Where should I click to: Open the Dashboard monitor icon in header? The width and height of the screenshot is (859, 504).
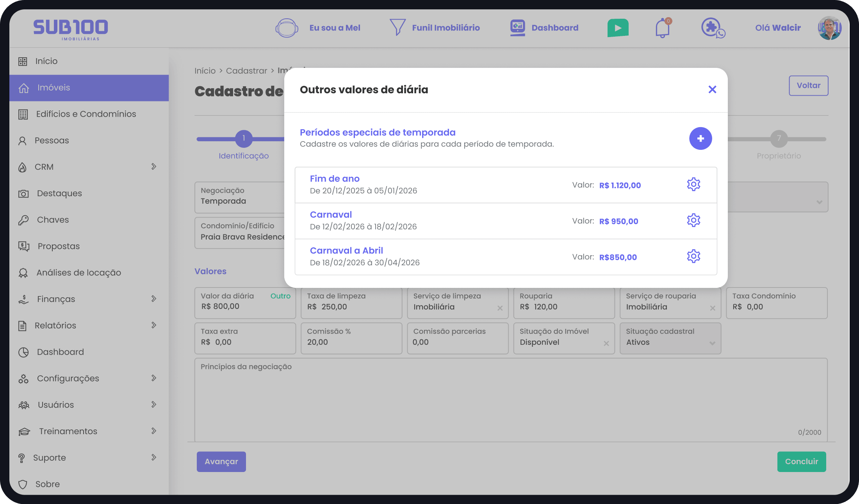point(518,28)
